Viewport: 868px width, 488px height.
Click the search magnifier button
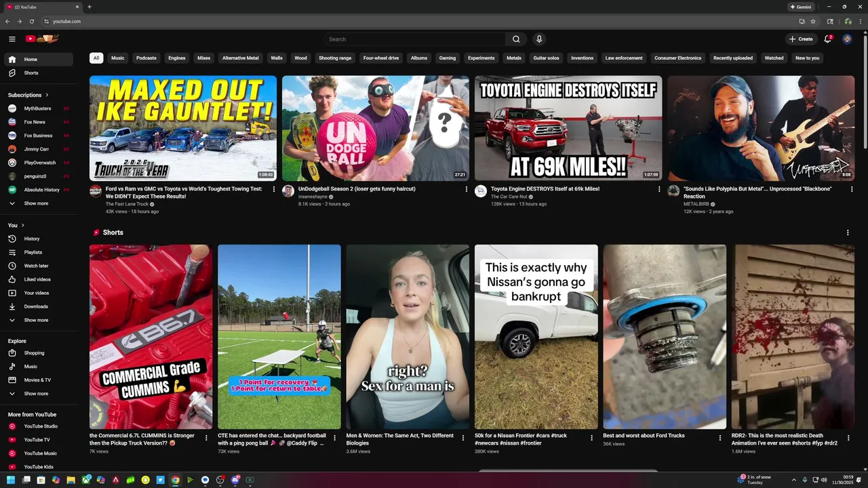click(516, 39)
